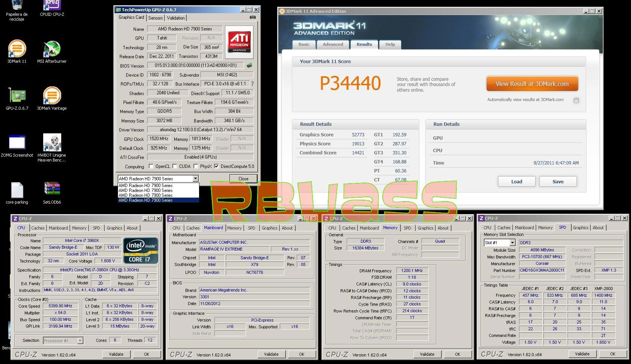The width and height of the screenshot is (631, 364).
Task: Click the BIOS Version field in GPU-Z
Action: point(195,65)
